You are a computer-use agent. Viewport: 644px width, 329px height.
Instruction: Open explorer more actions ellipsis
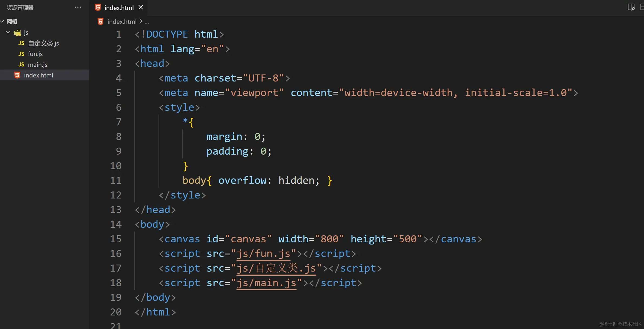tap(78, 7)
